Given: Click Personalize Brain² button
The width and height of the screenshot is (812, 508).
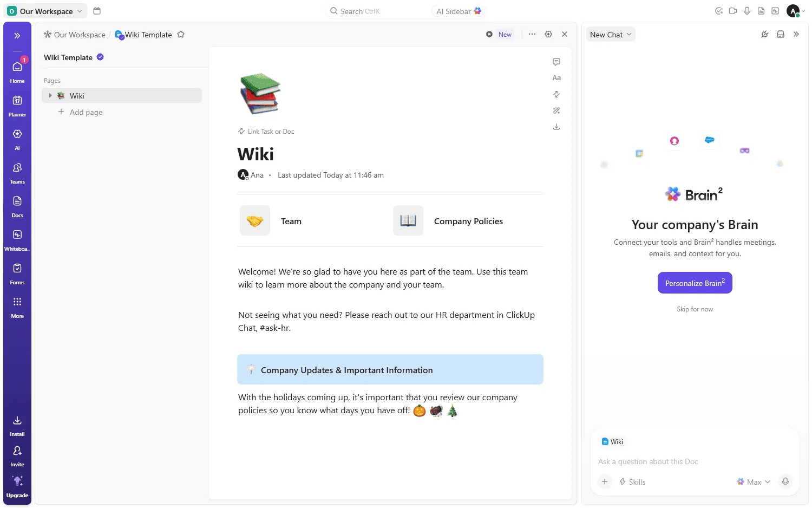Looking at the screenshot, I should tap(695, 283).
